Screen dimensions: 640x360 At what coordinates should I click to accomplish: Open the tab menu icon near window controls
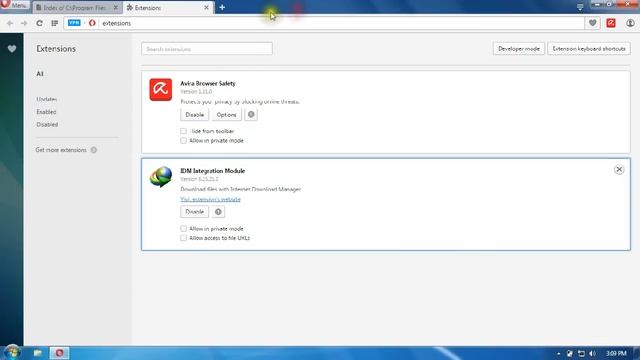click(x=580, y=7)
